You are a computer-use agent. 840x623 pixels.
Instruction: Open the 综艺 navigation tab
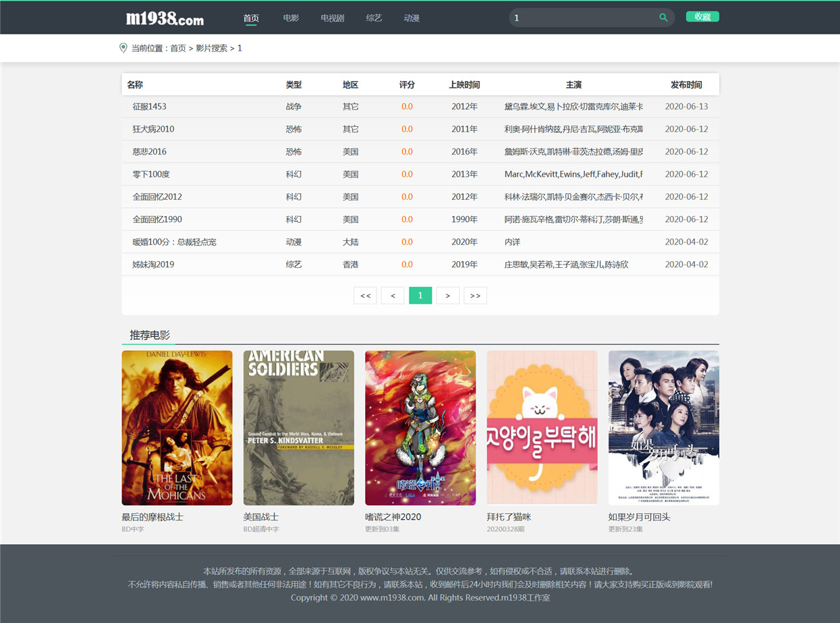click(374, 18)
